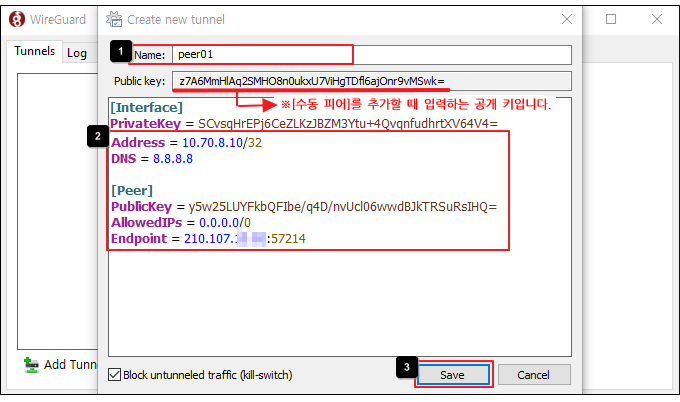
Task: Click the black number 1 annotation badge
Action: click(120, 49)
